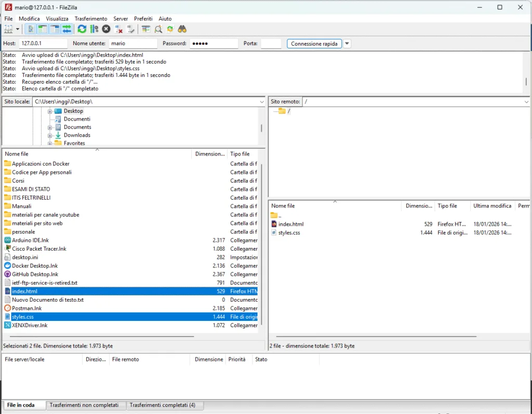Click the reconnect to last server icon
The height and width of the screenshot is (414, 532).
[130, 29]
